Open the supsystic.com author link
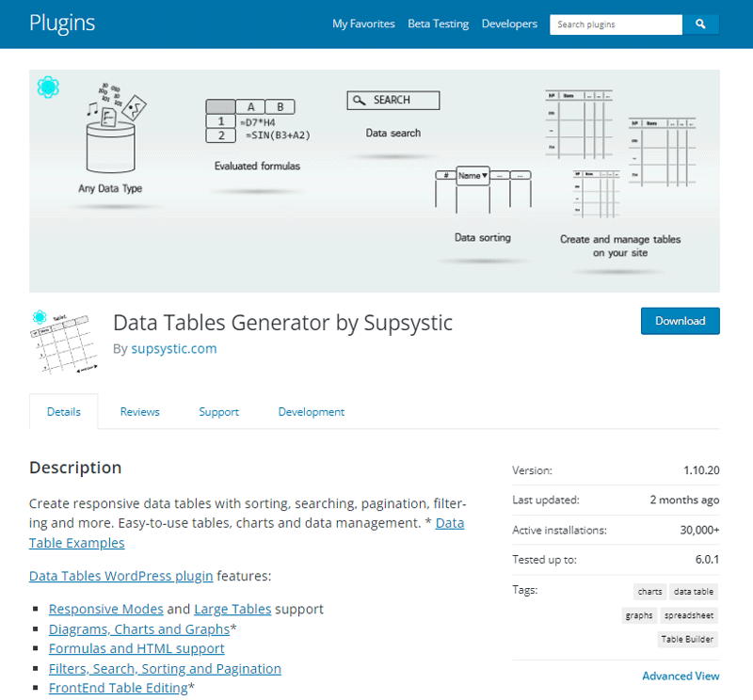 (174, 348)
